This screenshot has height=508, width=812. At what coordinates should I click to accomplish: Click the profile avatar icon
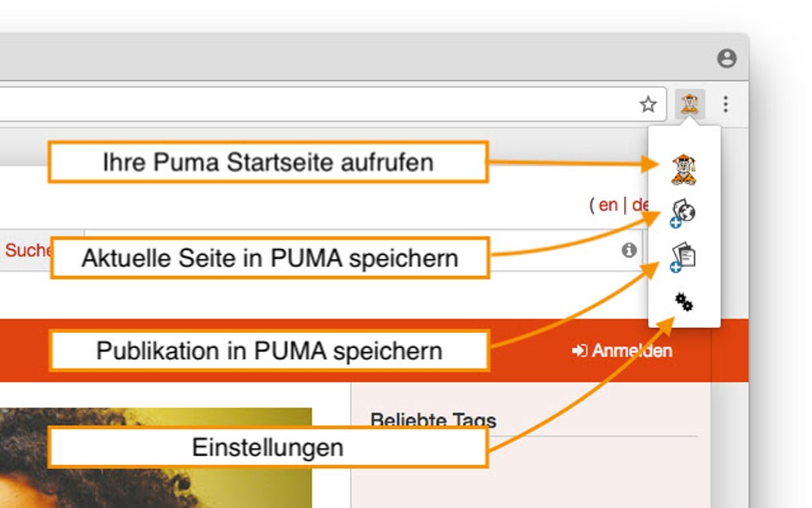pos(726,58)
